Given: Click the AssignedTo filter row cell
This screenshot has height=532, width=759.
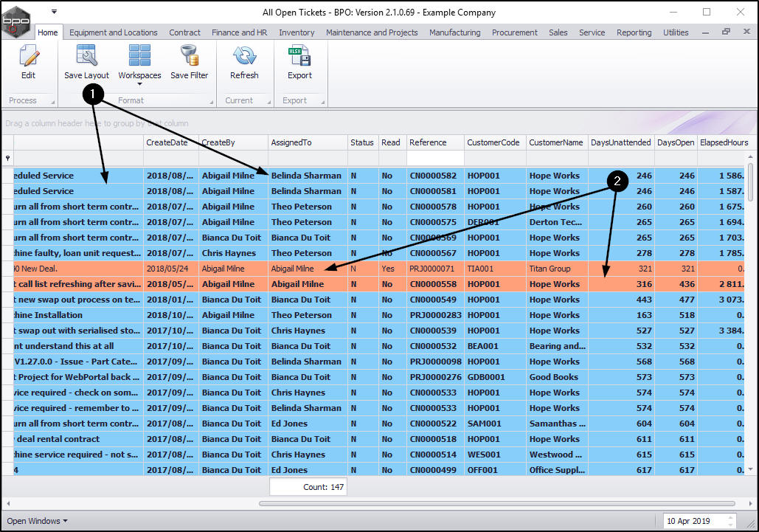Looking at the screenshot, I should 308,159.
